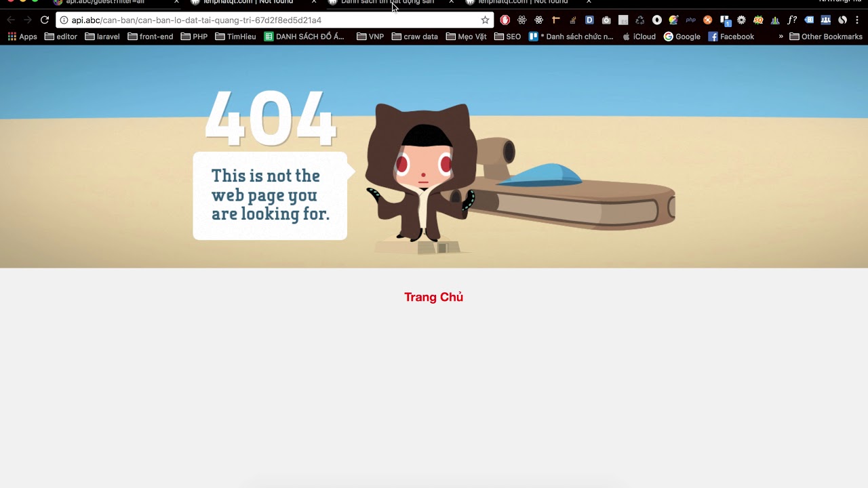The width and height of the screenshot is (868, 488).
Task: Bookmark this page with the star icon
Action: coord(485,20)
